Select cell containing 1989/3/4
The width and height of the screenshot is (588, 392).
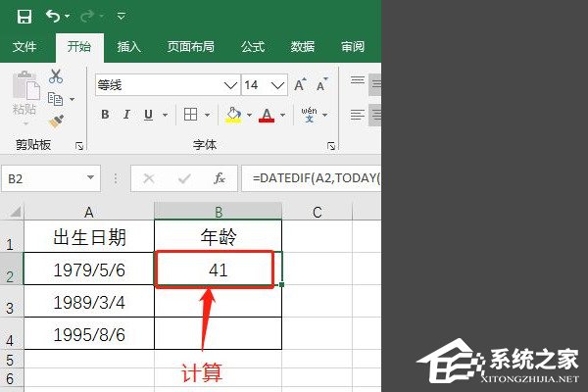(89, 301)
